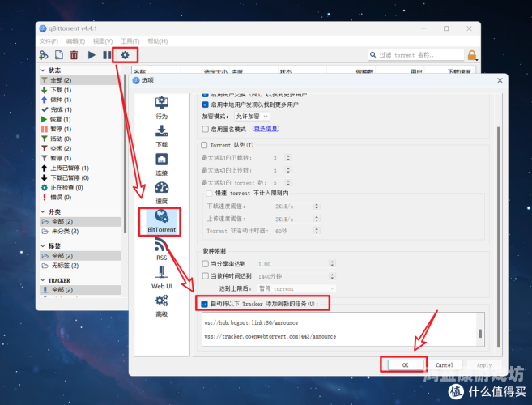Image resolution: width=532 pixels, height=405 pixels.
Task: Click the red delete torrent trash icon
Action: [x=74, y=55]
